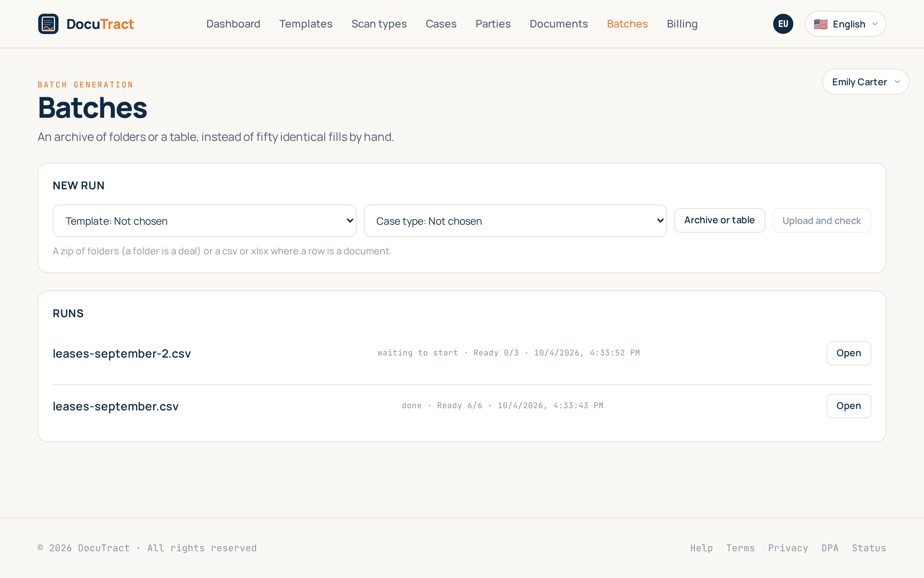Open the Case type: Not chosen dropdown
This screenshot has width=924, height=578.
[x=515, y=221]
